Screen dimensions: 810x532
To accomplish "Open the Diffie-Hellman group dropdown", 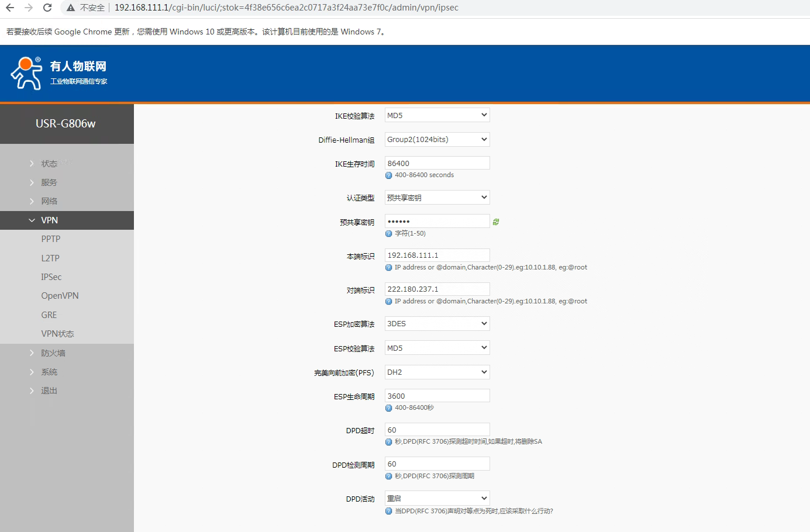I will pos(437,139).
